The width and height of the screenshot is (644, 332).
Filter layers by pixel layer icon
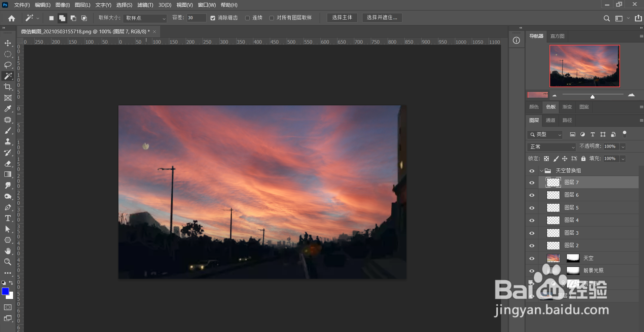coord(573,134)
